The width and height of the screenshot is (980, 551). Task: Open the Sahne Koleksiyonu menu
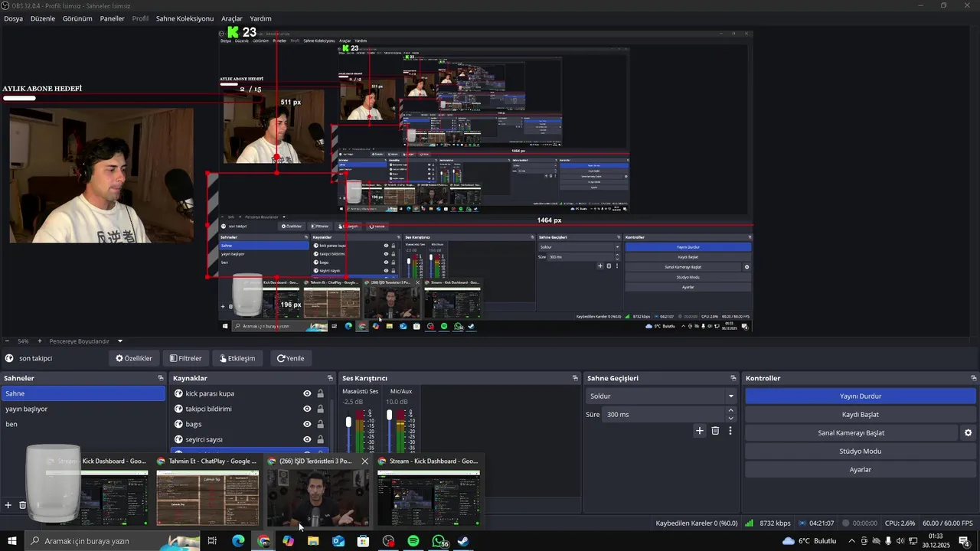pos(185,18)
